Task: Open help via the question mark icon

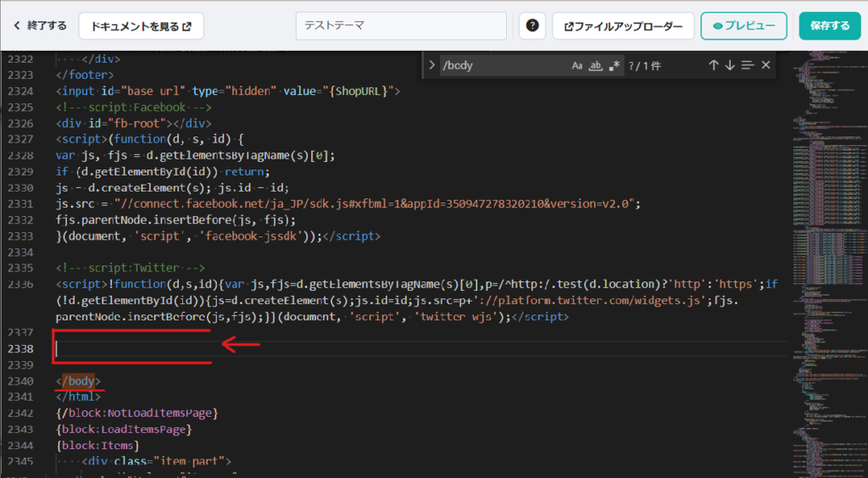Action: [532, 25]
